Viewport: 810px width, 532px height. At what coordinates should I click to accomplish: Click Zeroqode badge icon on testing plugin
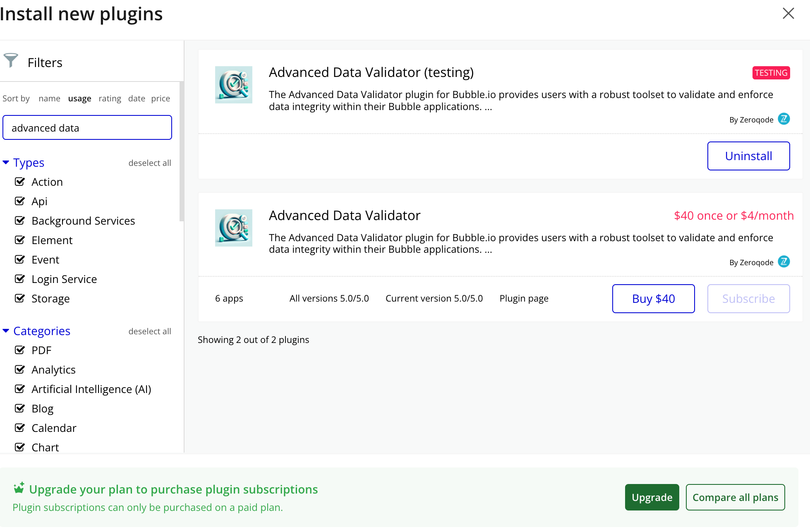pos(784,119)
